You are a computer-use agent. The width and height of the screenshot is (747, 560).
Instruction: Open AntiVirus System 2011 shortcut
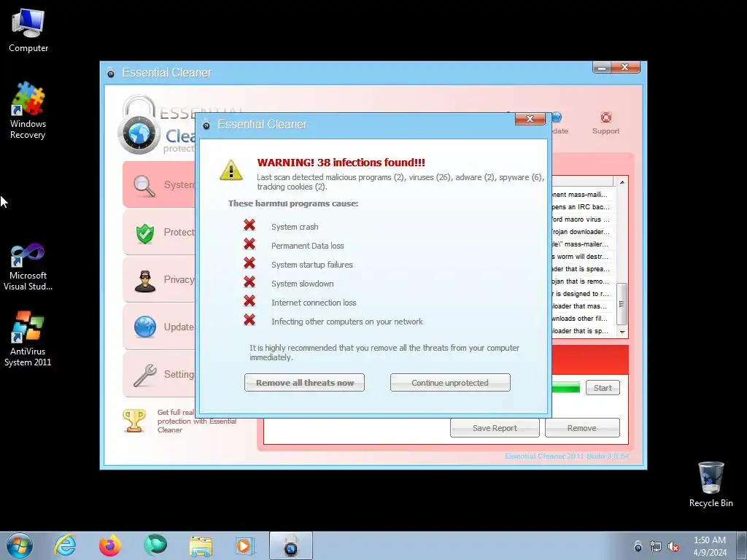[28, 338]
